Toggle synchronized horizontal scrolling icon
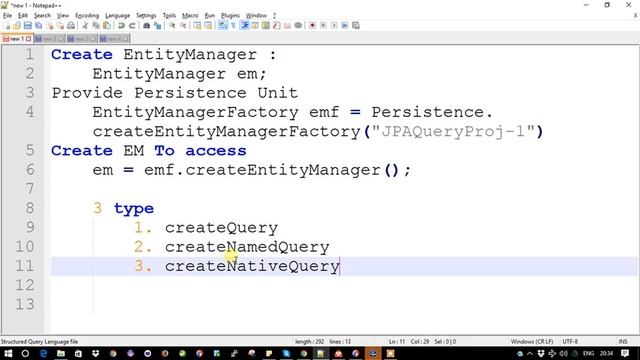640x360 pixels. (x=208, y=26)
